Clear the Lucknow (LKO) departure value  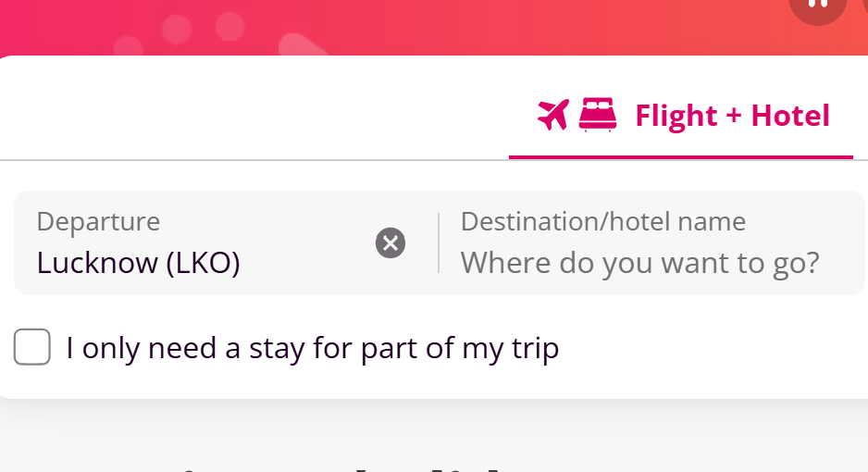[x=391, y=243]
